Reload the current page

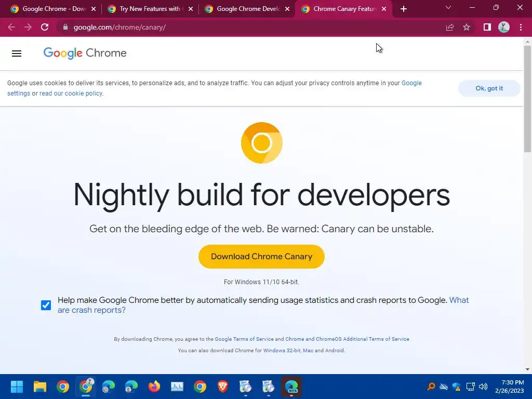coord(45,27)
